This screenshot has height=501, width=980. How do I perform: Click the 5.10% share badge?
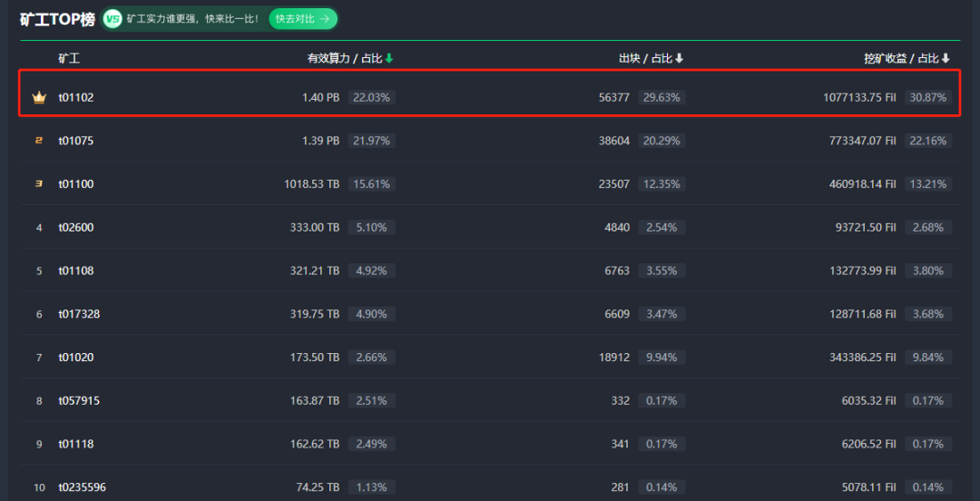point(371,228)
